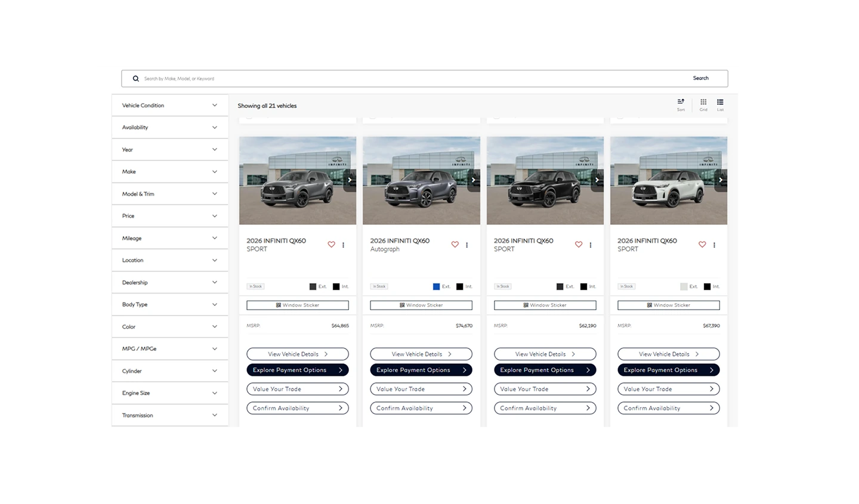Open the Transmission filter section
Screen dimensions: 859x504
click(x=170, y=415)
